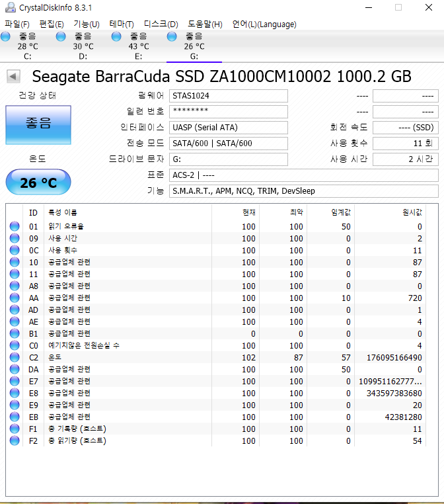Select the 총 기록량 (호스트) attribute name
This screenshot has width=444, height=504.
click(77, 429)
